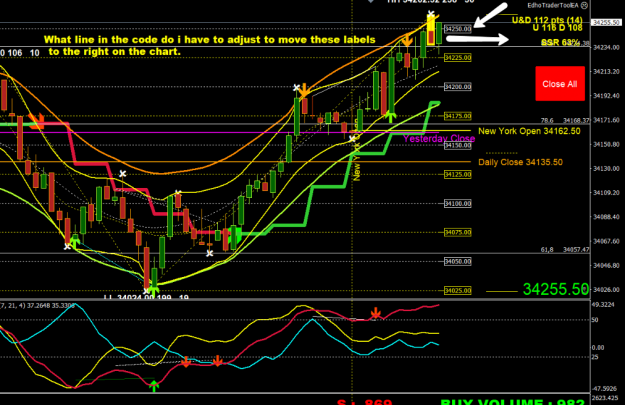The image size is (625, 405).
Task: Click the 34213.20 price scale value
Action: pos(606,72)
